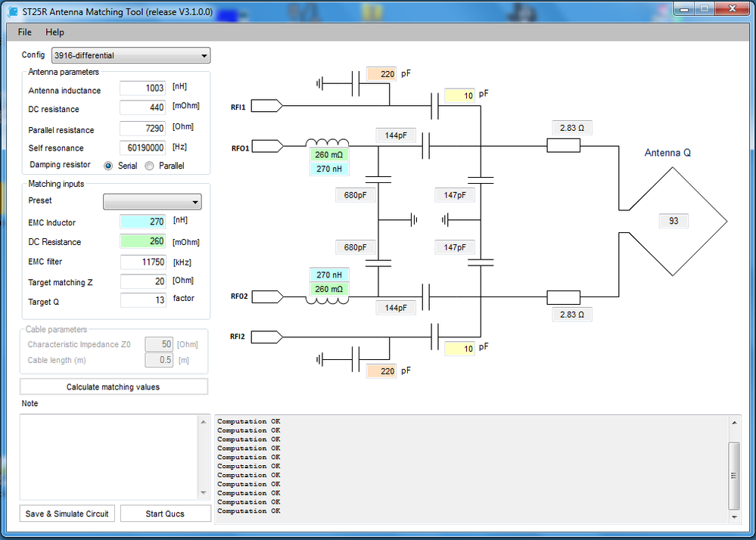Viewport: 756px width, 540px height.
Task: Click inside the Note text area
Action: (109, 457)
